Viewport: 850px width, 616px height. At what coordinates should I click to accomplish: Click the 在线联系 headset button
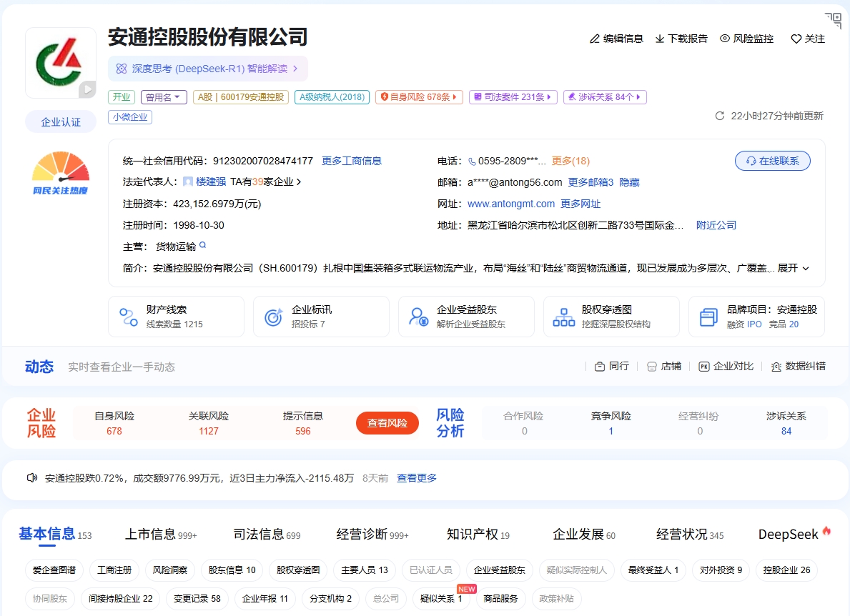coord(773,161)
